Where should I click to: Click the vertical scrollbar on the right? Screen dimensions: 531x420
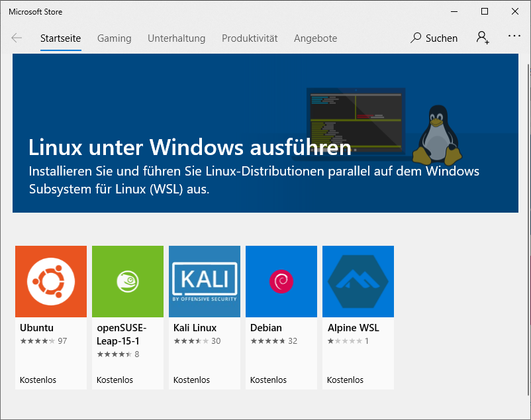[528, 230]
